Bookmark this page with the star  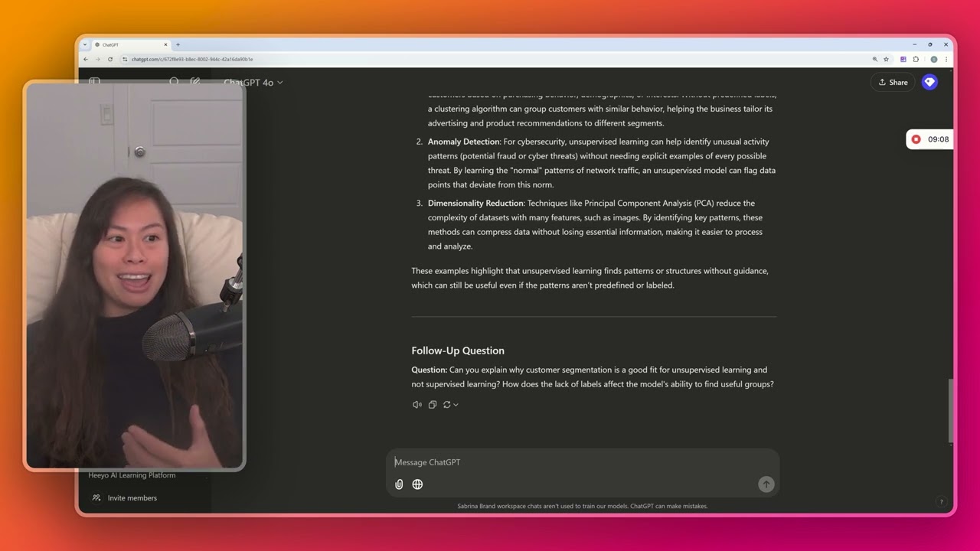(x=886, y=59)
